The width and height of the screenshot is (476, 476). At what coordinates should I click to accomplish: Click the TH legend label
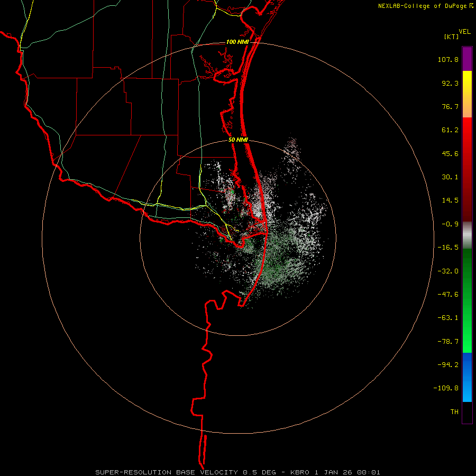tap(454, 412)
